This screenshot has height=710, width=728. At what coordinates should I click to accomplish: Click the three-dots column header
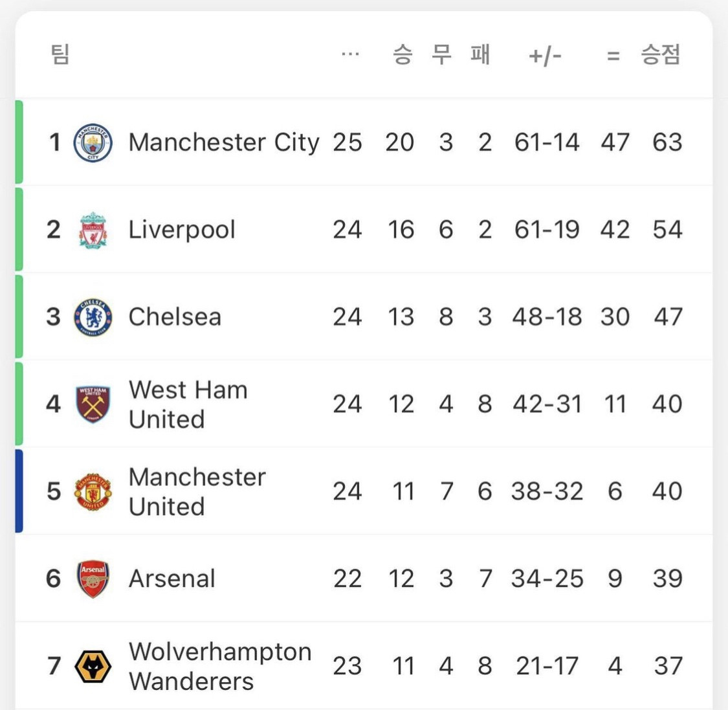[350, 54]
